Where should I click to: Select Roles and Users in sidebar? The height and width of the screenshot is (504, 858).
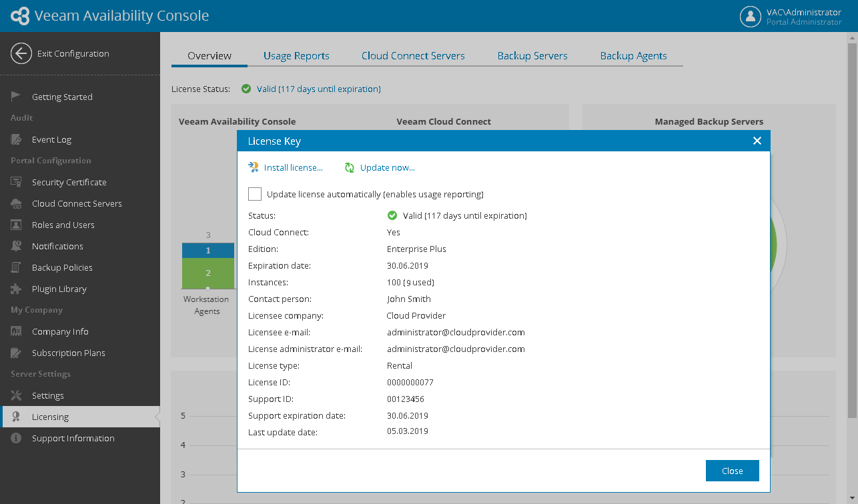pos(63,225)
